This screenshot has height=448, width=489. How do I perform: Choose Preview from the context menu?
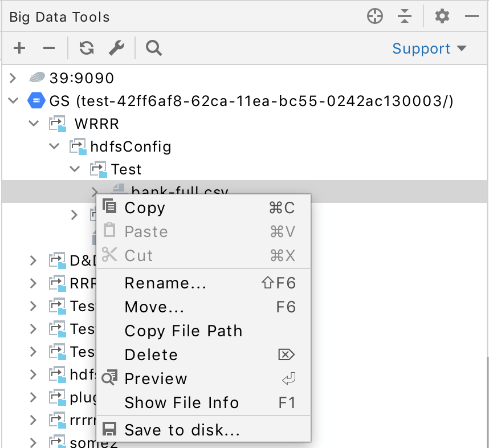click(156, 379)
